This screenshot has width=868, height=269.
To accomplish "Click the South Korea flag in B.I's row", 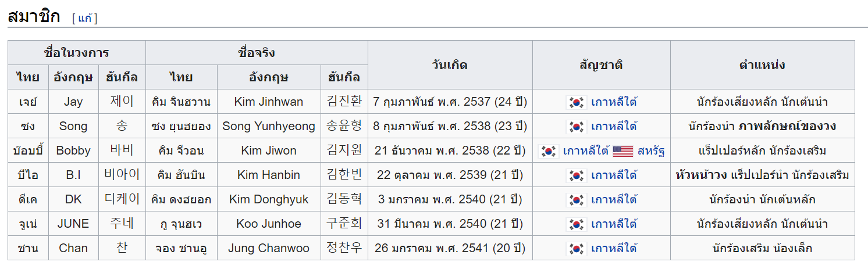I will point(577,175).
